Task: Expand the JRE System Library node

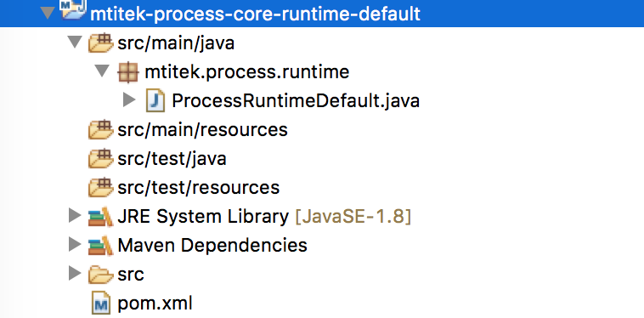Action: click(75, 216)
